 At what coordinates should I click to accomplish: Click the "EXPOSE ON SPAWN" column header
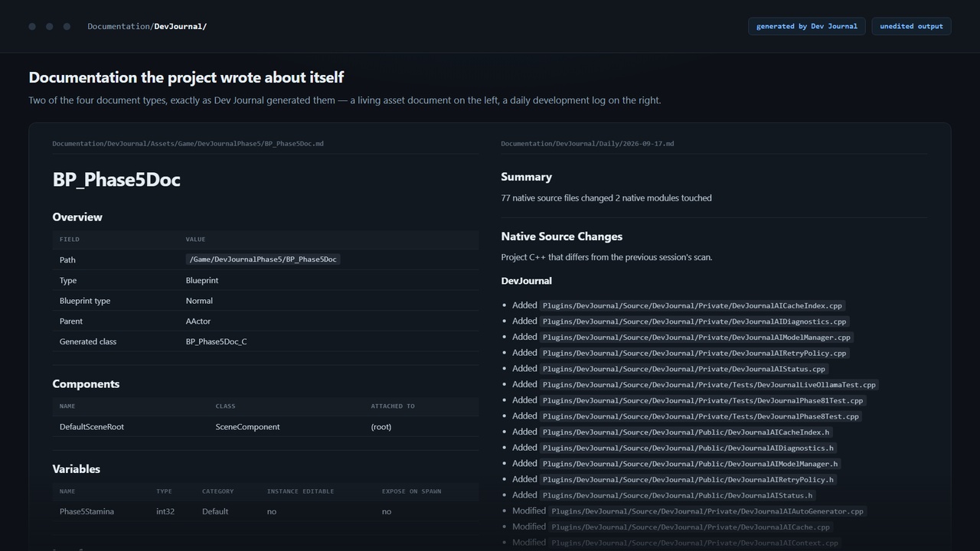pyautogui.click(x=412, y=491)
